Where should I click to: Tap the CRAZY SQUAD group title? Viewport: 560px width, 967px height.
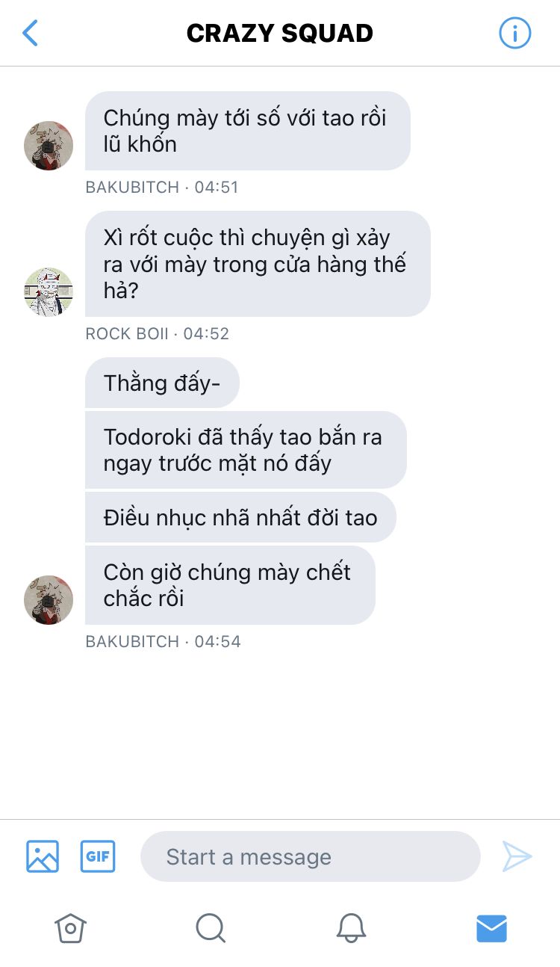point(280,33)
